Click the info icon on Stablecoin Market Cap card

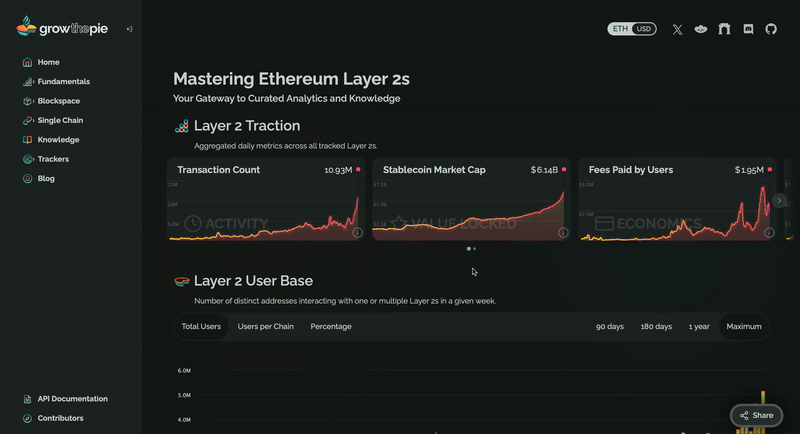tap(563, 233)
